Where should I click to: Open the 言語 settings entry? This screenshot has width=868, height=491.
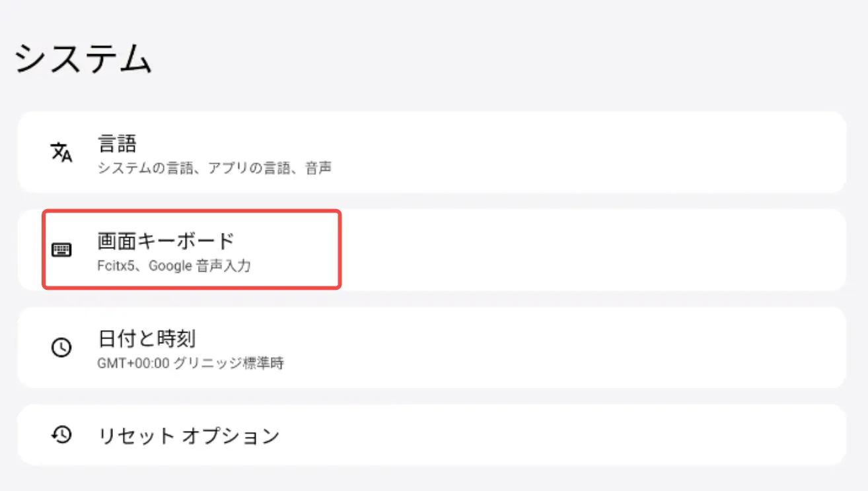tap(117, 143)
